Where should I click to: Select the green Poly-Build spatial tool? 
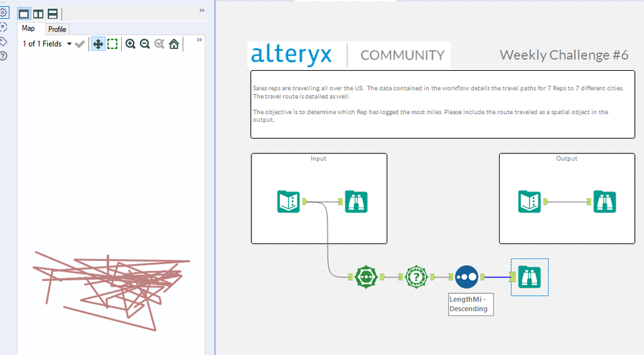click(x=366, y=277)
